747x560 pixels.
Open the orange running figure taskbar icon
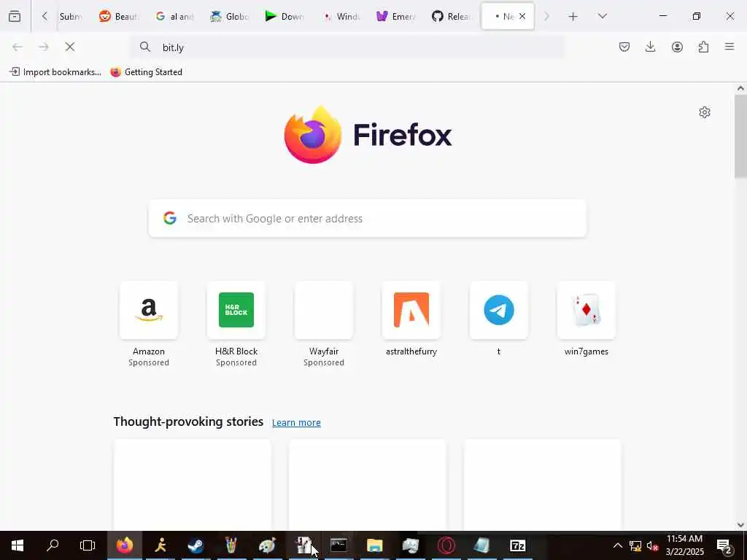pos(160,545)
